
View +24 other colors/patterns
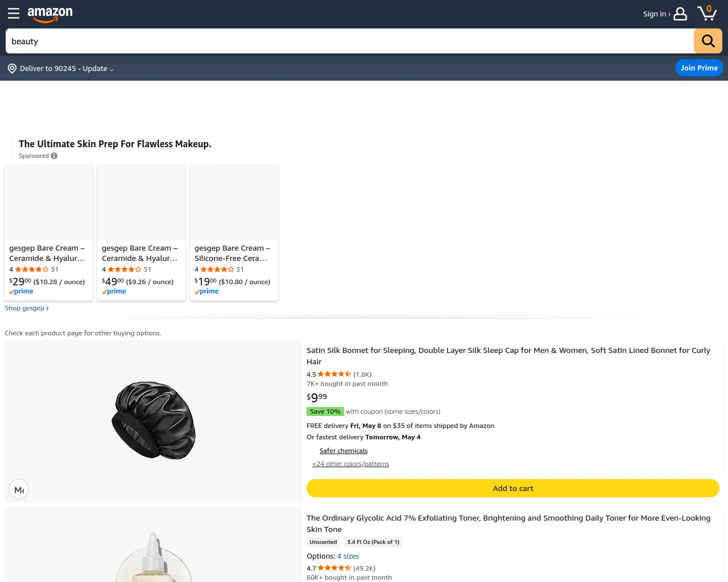coord(350,464)
